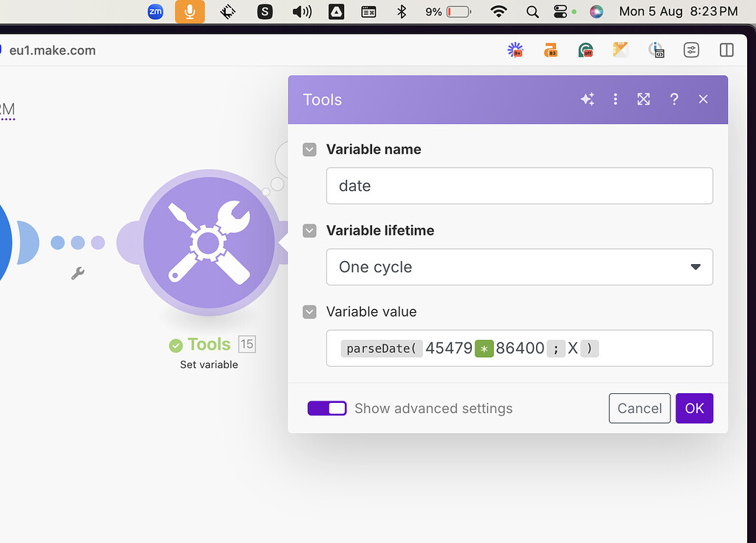756x543 pixels.
Task: Click inside the Variable name field
Action: [520, 186]
